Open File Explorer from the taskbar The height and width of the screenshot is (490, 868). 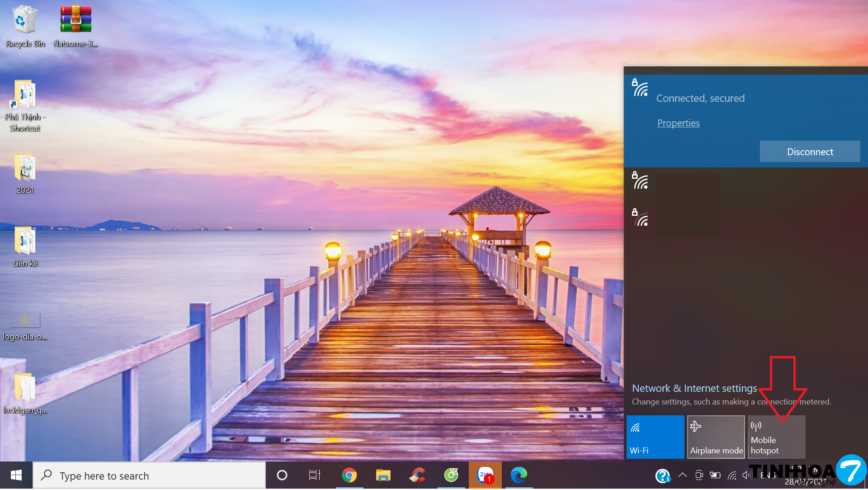pyautogui.click(x=383, y=475)
